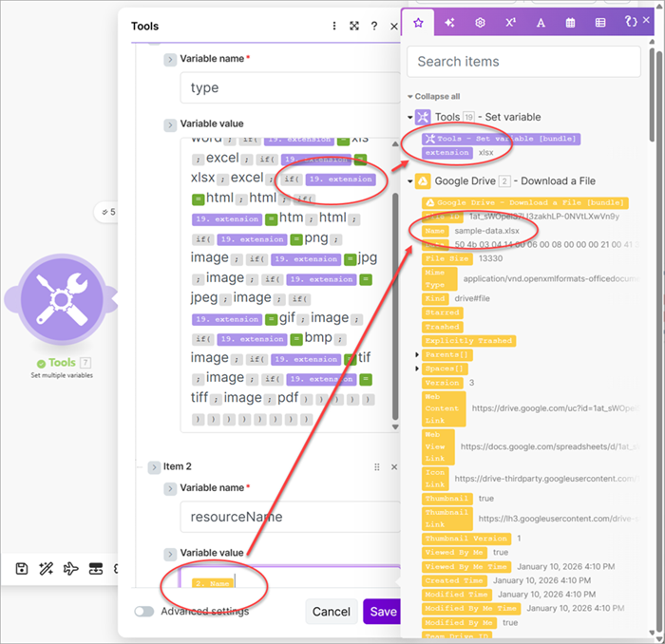The image size is (665, 644).
Task: Toggle the Advanced settings switch
Action: click(144, 612)
